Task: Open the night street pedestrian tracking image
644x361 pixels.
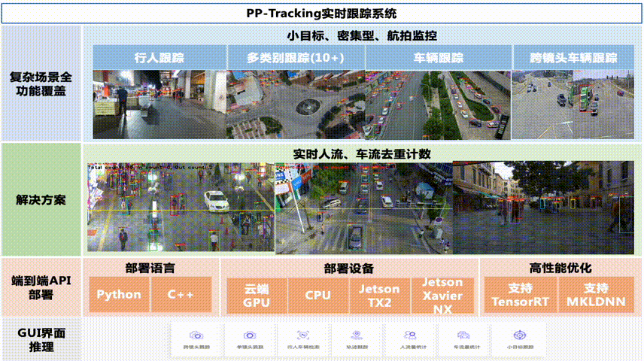Action: click(x=159, y=105)
